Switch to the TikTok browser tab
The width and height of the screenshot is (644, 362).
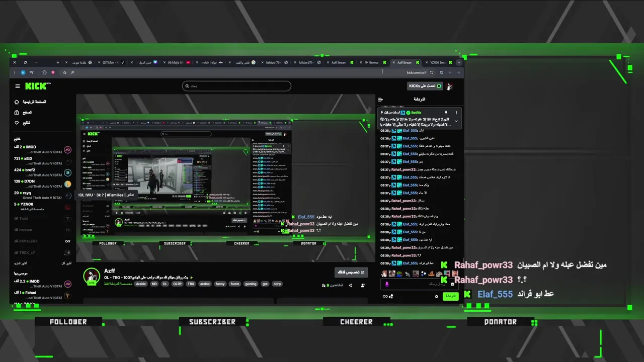111,62
